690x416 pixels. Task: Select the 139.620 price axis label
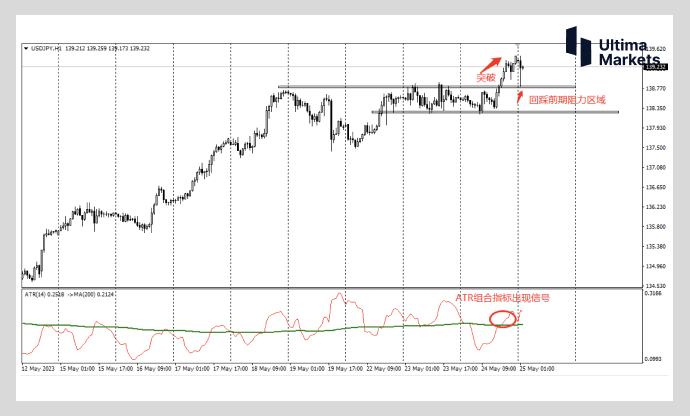click(656, 49)
